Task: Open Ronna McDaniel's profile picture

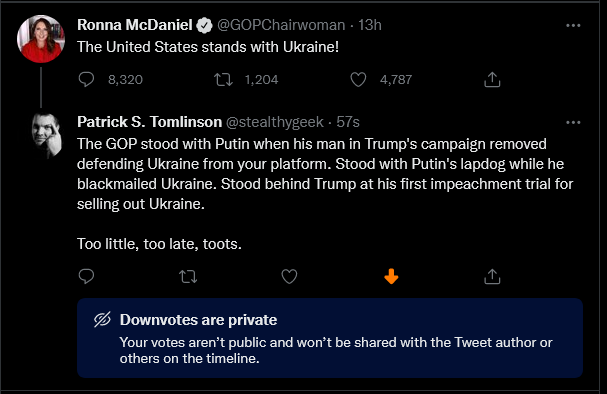Action: [x=41, y=39]
